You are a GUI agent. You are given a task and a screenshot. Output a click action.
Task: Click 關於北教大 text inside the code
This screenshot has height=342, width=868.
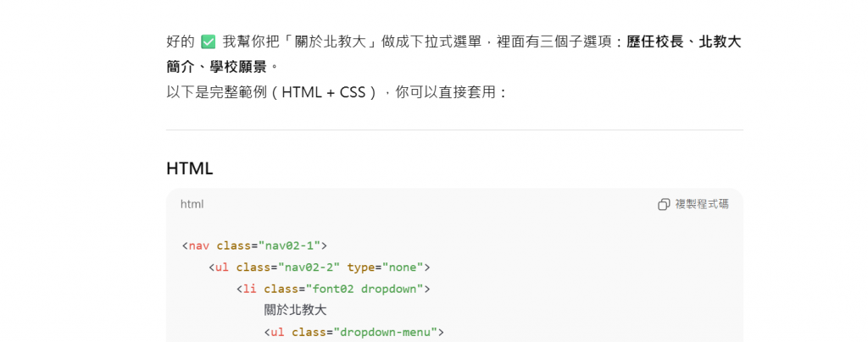coord(296,311)
